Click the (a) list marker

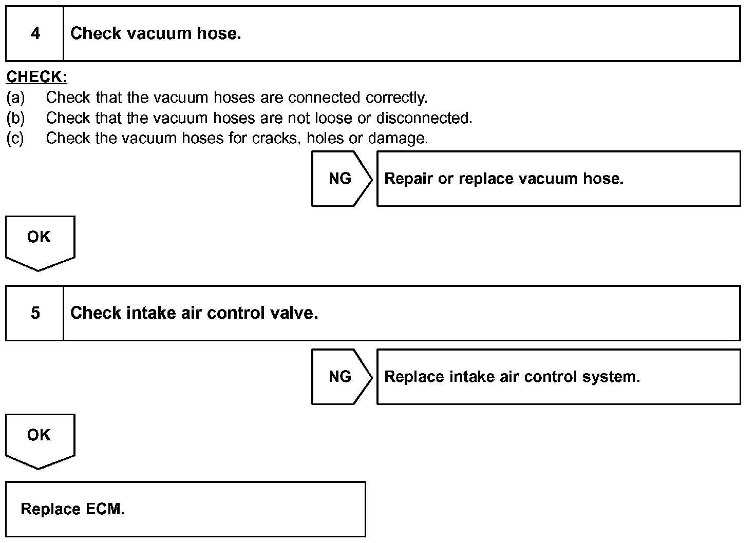pyautogui.click(x=15, y=98)
